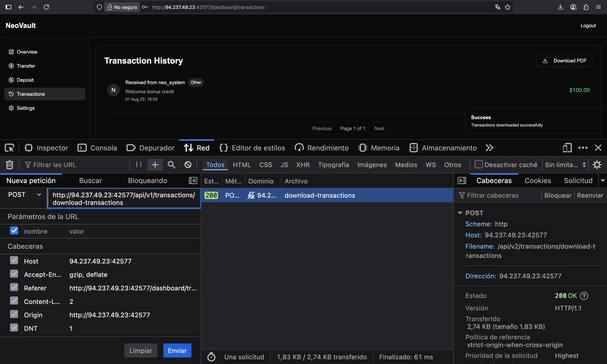The height and width of the screenshot is (364, 607).
Task: Open the request blocking icon
Action: (188, 165)
